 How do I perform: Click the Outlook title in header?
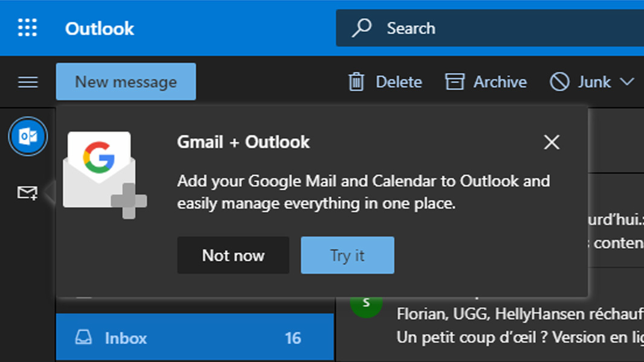point(100,28)
